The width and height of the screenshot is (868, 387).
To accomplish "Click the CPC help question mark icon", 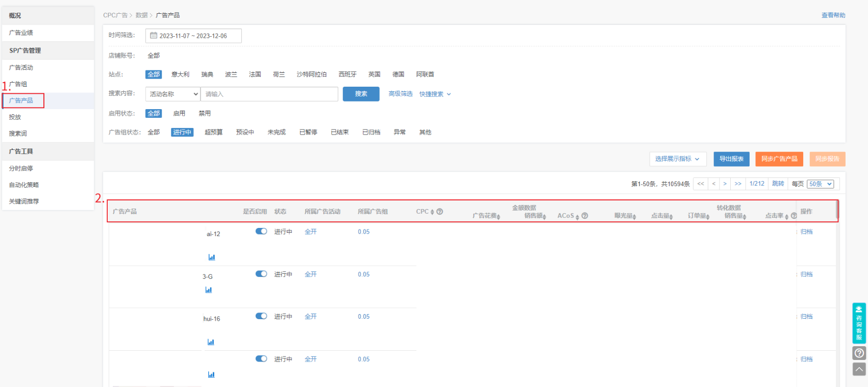I will tap(439, 212).
